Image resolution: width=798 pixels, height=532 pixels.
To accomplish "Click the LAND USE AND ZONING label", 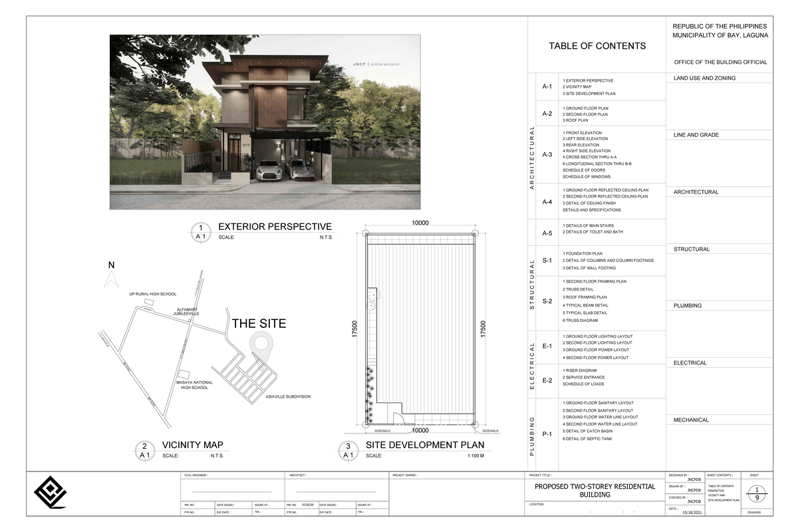I will pyautogui.click(x=704, y=78).
